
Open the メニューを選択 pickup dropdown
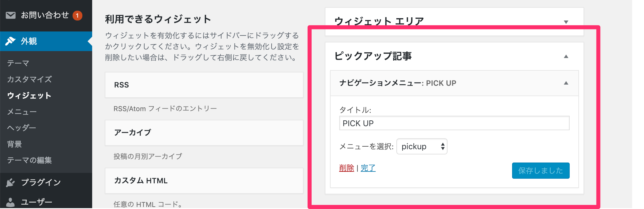(422, 146)
